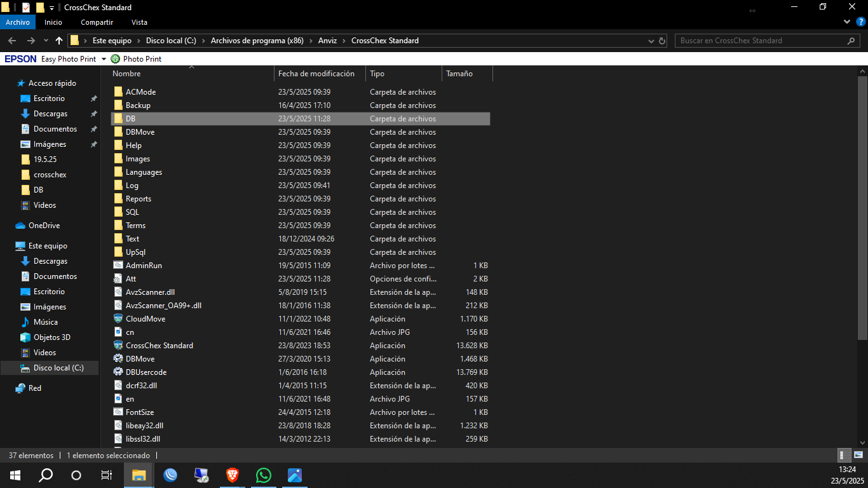The height and width of the screenshot is (488, 868).
Task: Select the Languages folder row
Action: point(301,172)
